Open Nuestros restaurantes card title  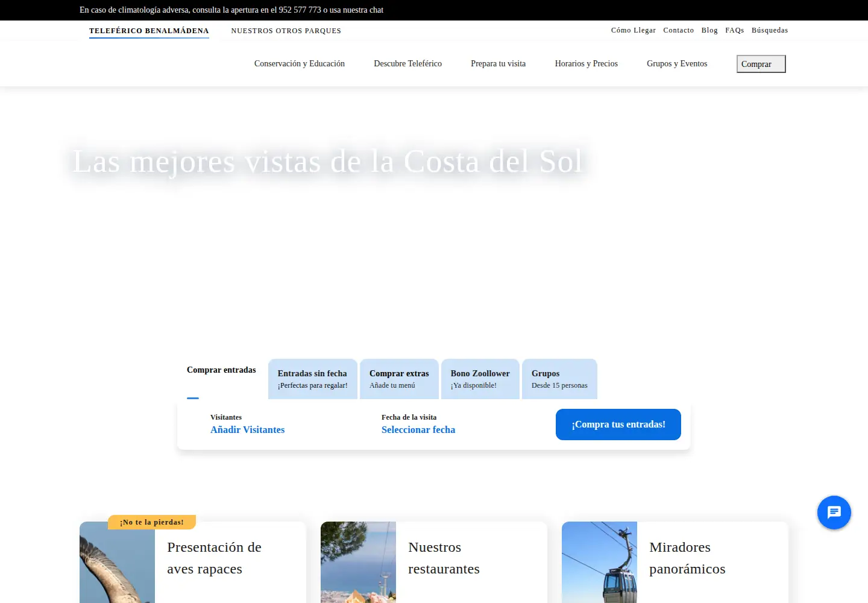click(444, 558)
